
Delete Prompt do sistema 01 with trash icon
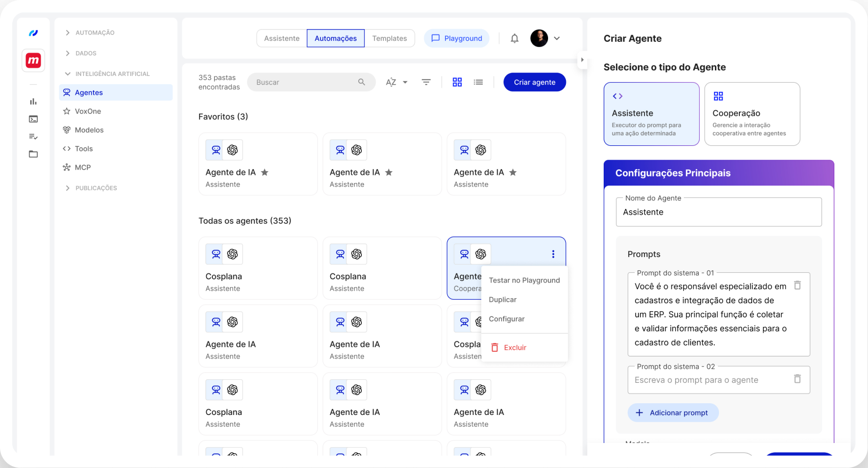tap(797, 285)
